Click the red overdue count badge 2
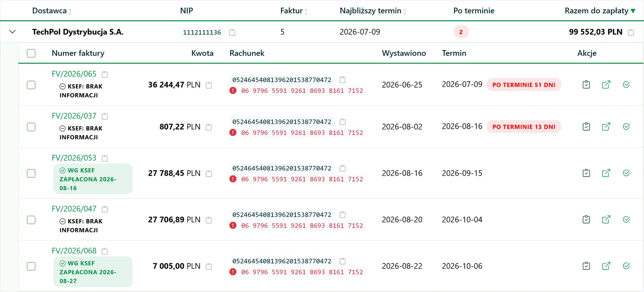 point(461,32)
